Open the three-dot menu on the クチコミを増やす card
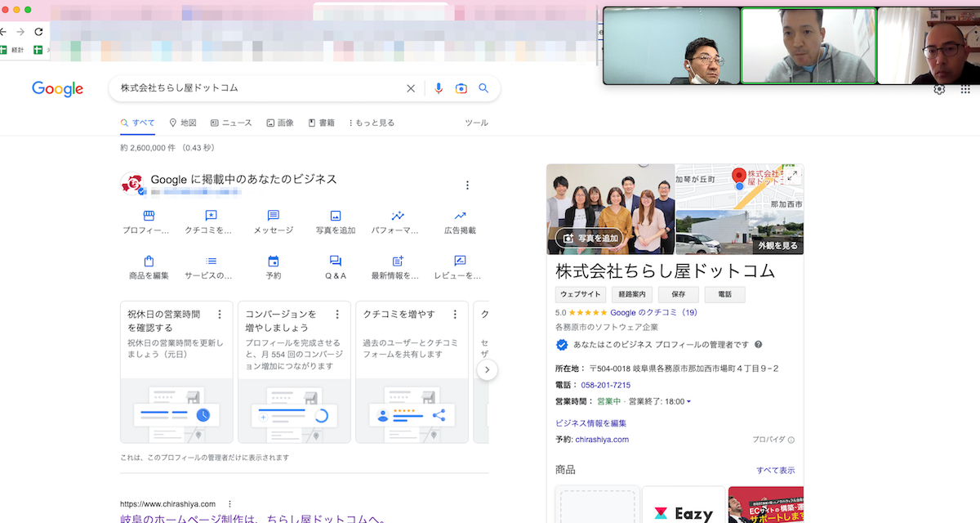Viewport: 980px width, 523px height. (x=455, y=315)
